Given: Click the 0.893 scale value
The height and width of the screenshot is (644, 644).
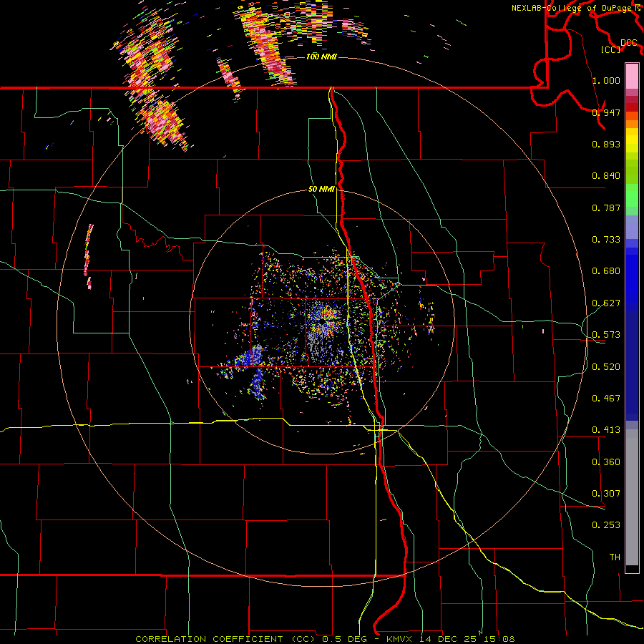Looking at the screenshot, I should [x=606, y=144].
